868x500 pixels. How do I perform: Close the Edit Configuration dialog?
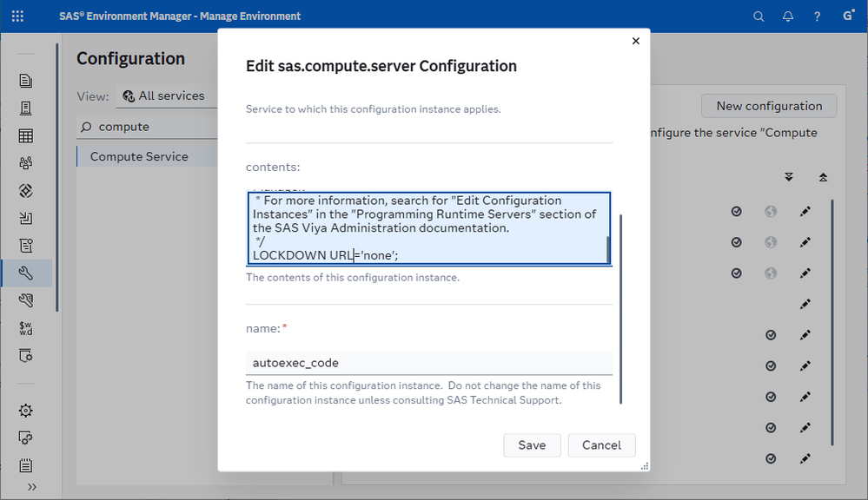point(635,41)
